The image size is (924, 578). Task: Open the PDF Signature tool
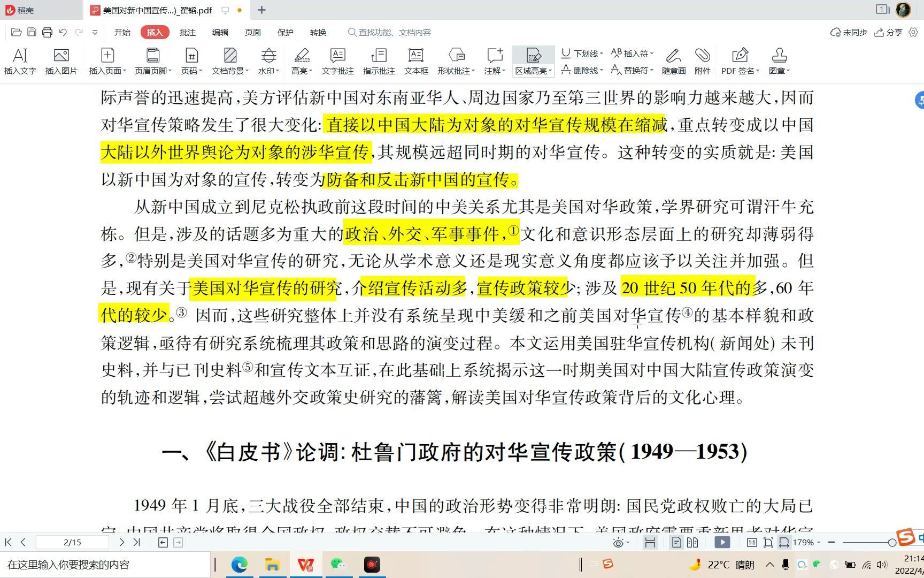click(740, 61)
